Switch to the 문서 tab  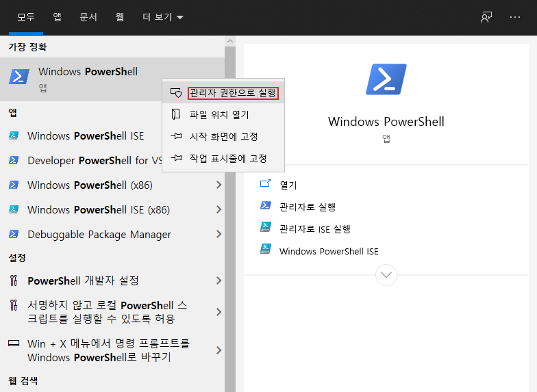pos(88,17)
